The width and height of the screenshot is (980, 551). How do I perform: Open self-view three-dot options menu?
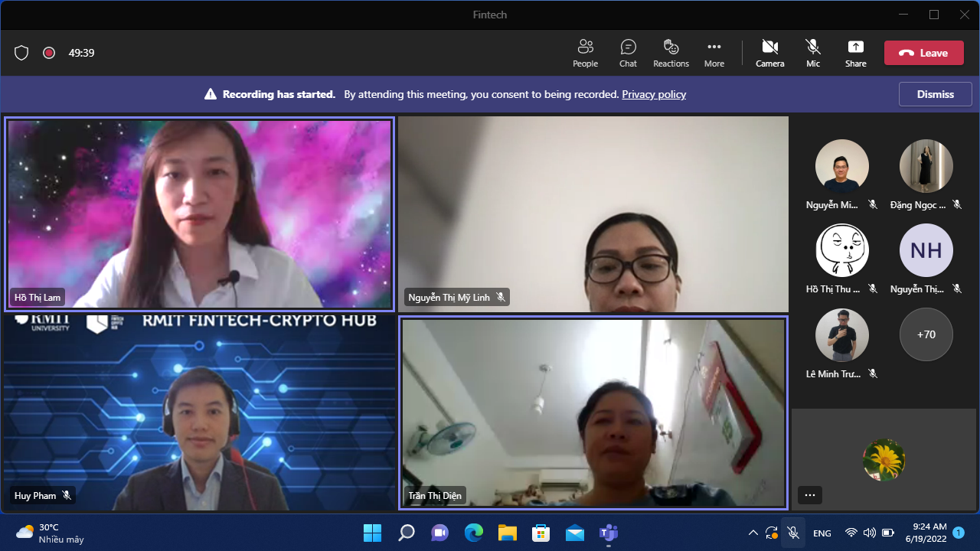click(809, 495)
